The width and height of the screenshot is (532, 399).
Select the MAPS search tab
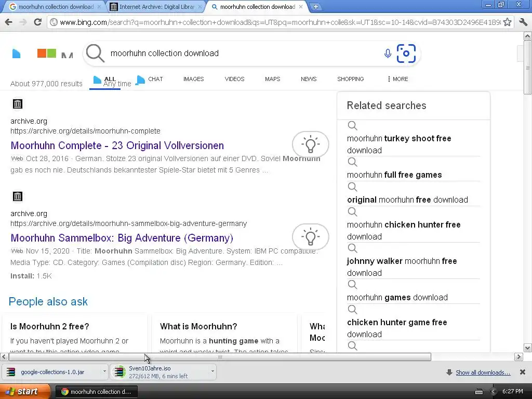pyautogui.click(x=272, y=79)
